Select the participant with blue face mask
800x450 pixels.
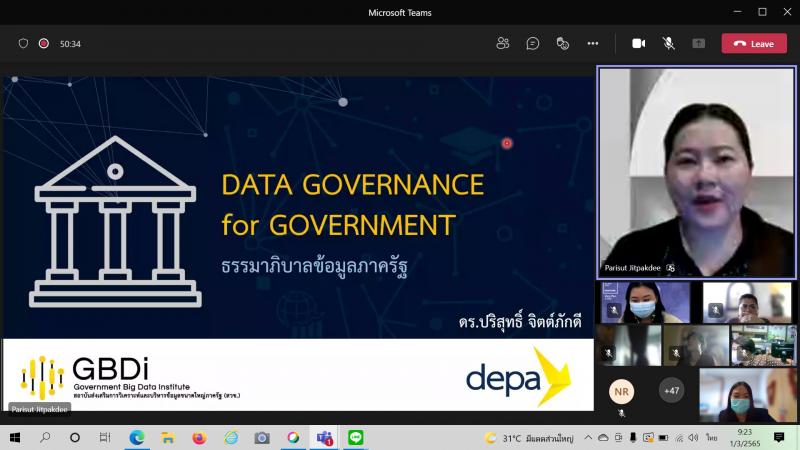pyautogui.click(x=645, y=303)
